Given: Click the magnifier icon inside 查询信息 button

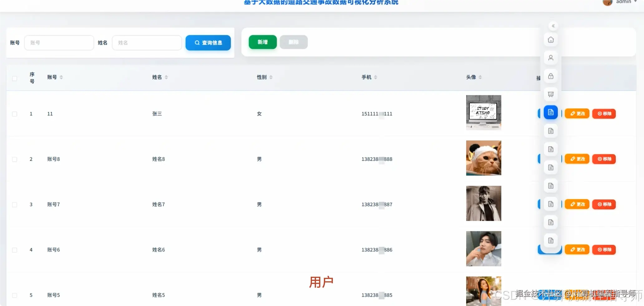Looking at the screenshot, I should 197,43.
